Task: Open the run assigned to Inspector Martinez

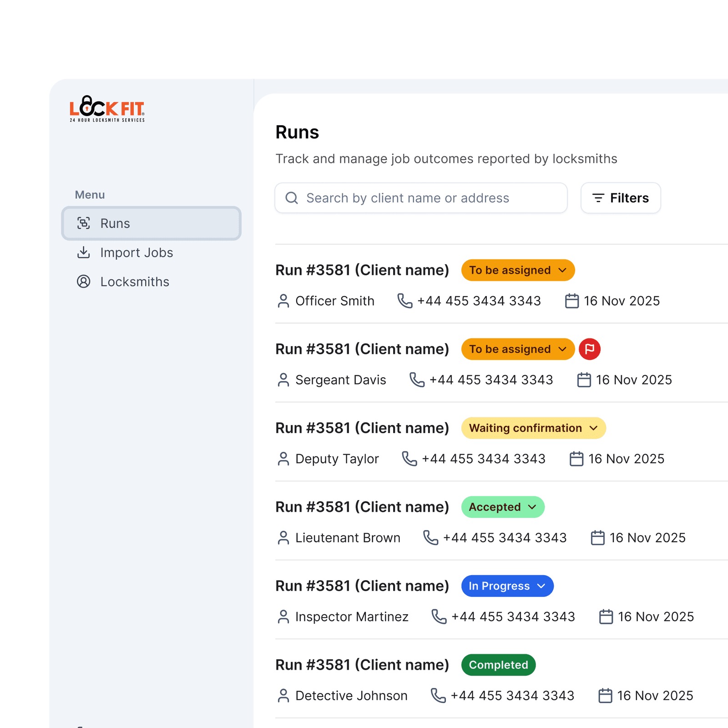Action: tap(362, 586)
